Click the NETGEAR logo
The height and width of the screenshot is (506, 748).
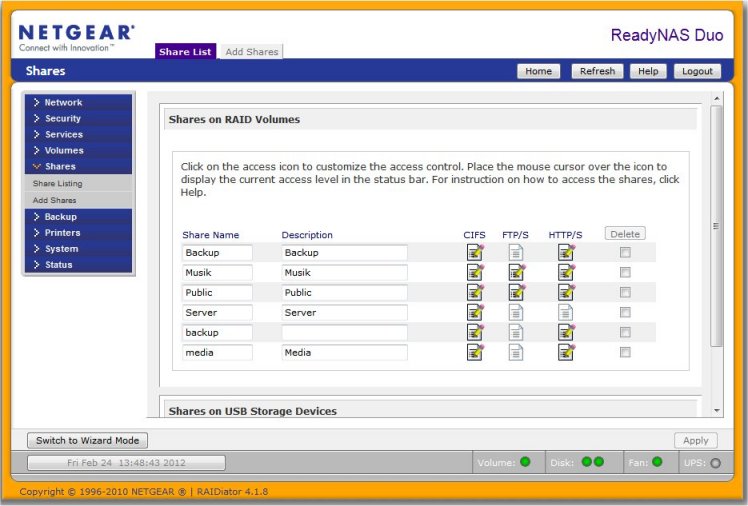(x=76, y=37)
